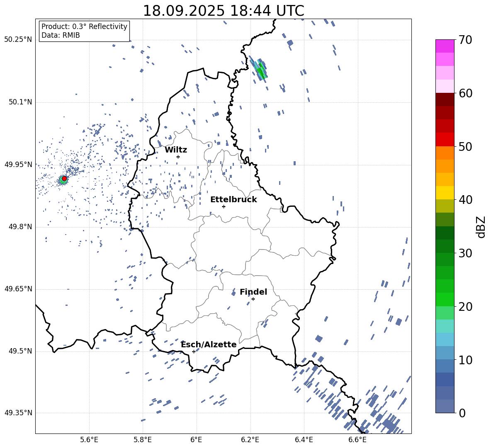The image size is (491, 448).
Task: Click the magenta top colorbar segment
Action: [445, 46]
